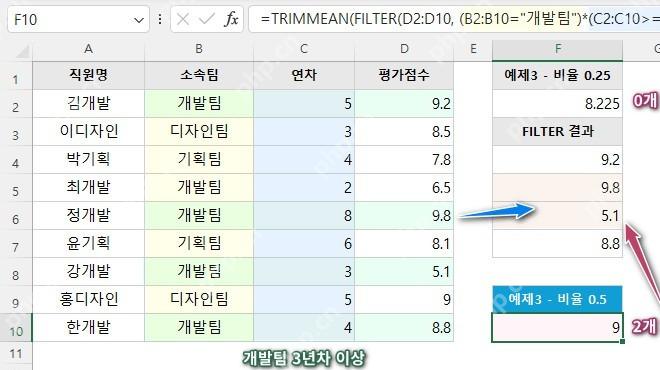Viewport: 660px width, 370px height.
Task: Select cell with name 최개발
Action: (x=88, y=187)
